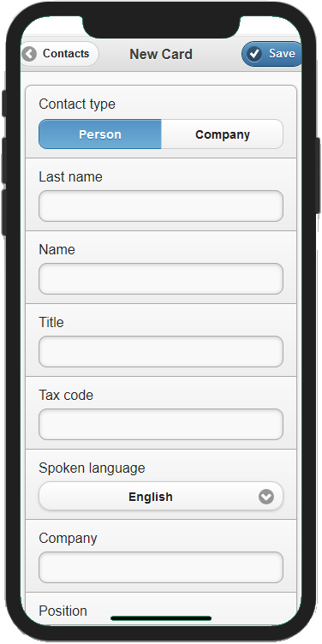The image size is (322, 644).
Task: Click the Position label at the bottom
Action: click(63, 611)
